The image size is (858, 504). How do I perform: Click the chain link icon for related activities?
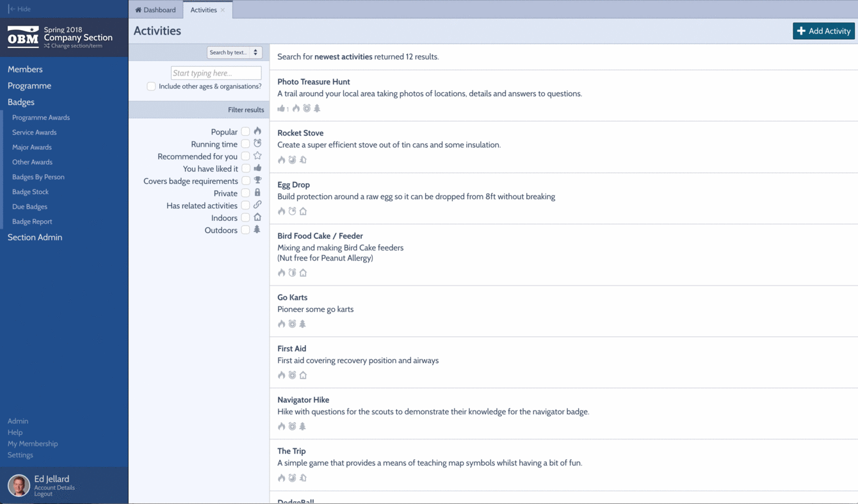point(257,205)
